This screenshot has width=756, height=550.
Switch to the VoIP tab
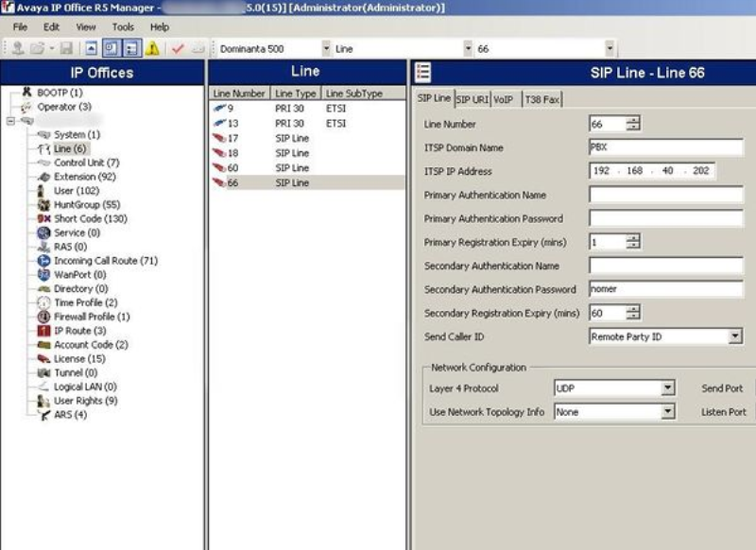(504, 99)
